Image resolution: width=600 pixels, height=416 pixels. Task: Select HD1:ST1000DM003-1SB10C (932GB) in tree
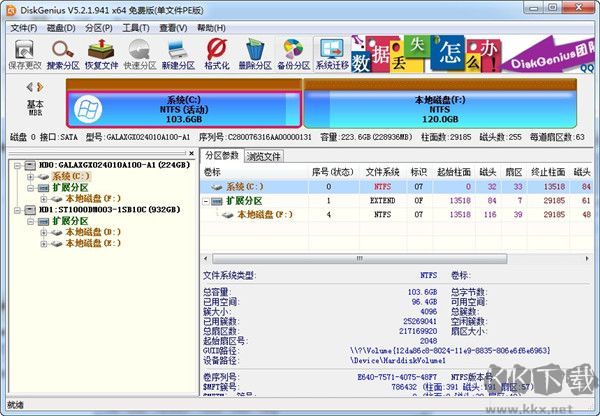(109, 210)
